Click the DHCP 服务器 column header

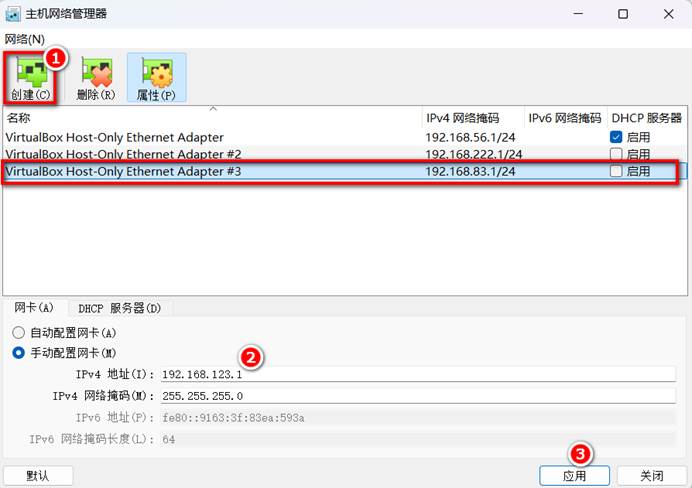tap(647, 118)
